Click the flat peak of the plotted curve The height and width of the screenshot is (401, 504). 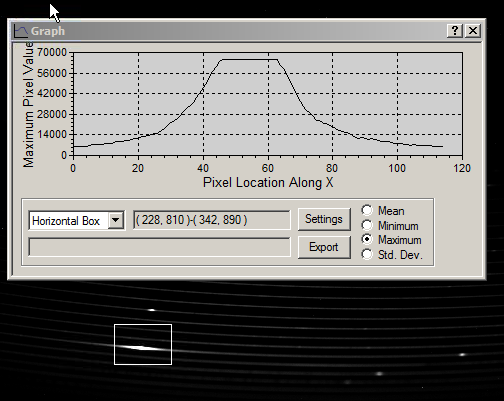(249, 60)
